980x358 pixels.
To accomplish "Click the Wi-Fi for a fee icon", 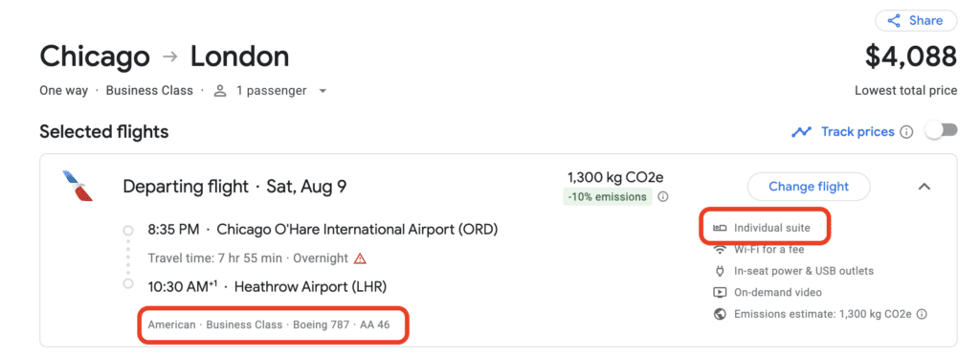I will click(x=720, y=249).
